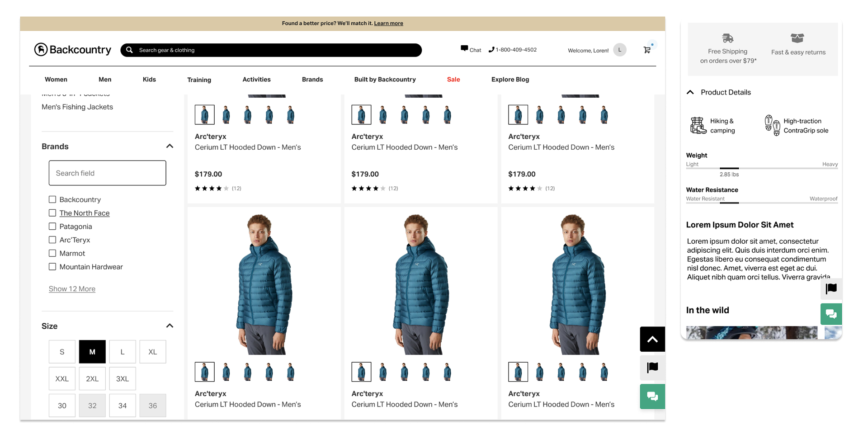Click the flag button in the mobile panel

[x=831, y=288]
